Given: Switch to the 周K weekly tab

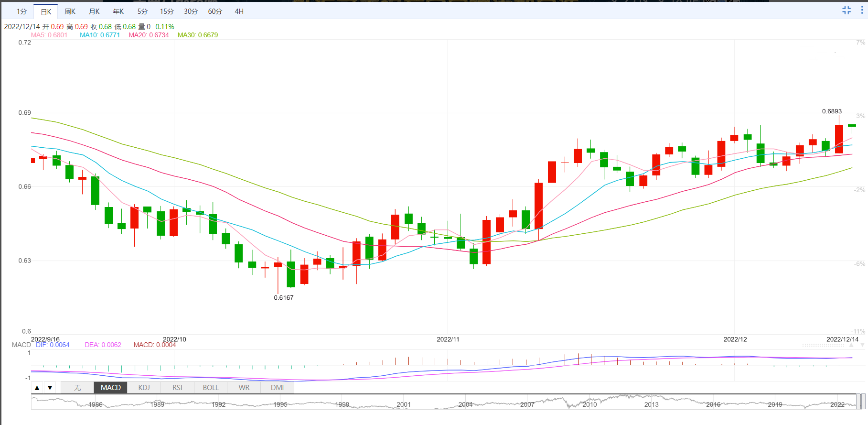Looking at the screenshot, I should click(70, 11).
